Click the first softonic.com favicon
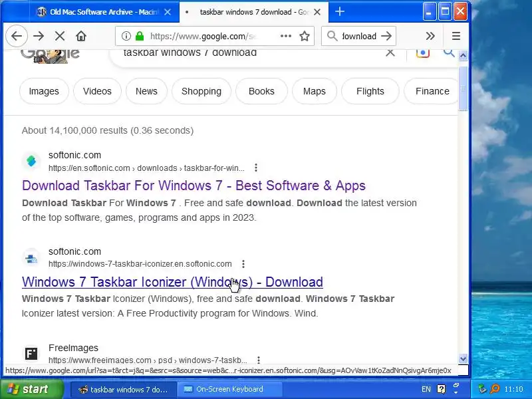The image size is (532, 399). [31, 161]
